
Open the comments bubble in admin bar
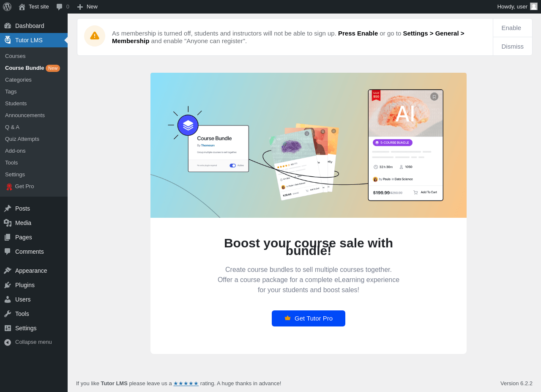(60, 7)
